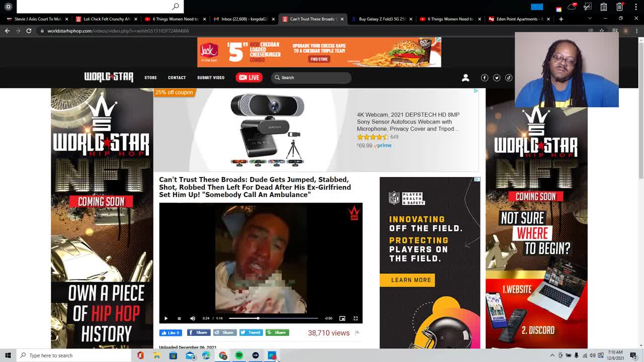Click the play button on video player
Screen dimensions: 644x362
[x=166, y=318]
